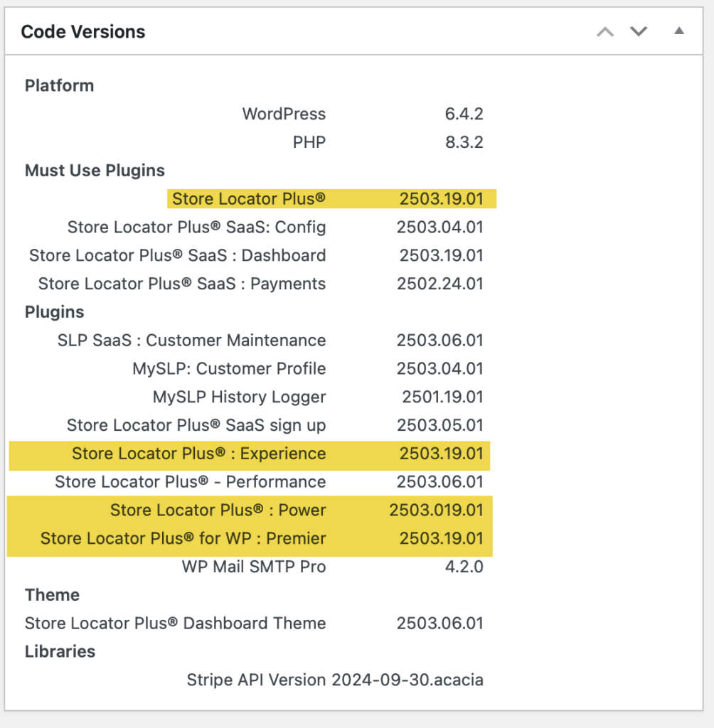This screenshot has width=714, height=728.
Task: Select the Performance plugin version number
Action: coord(440,482)
